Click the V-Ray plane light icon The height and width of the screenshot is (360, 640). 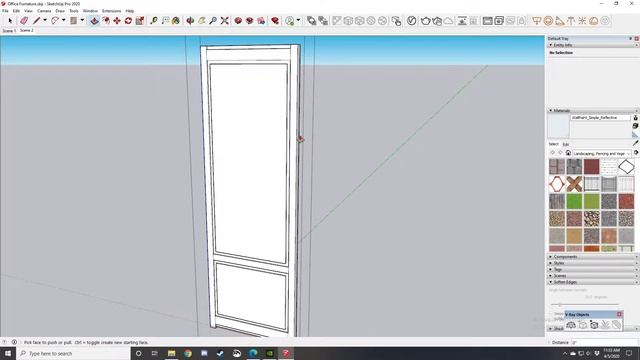[x=537, y=20]
